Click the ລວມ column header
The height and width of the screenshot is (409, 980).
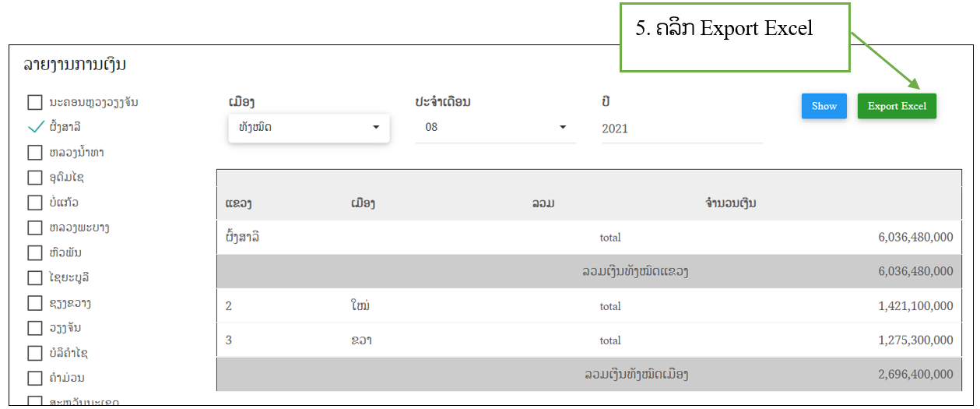(543, 203)
